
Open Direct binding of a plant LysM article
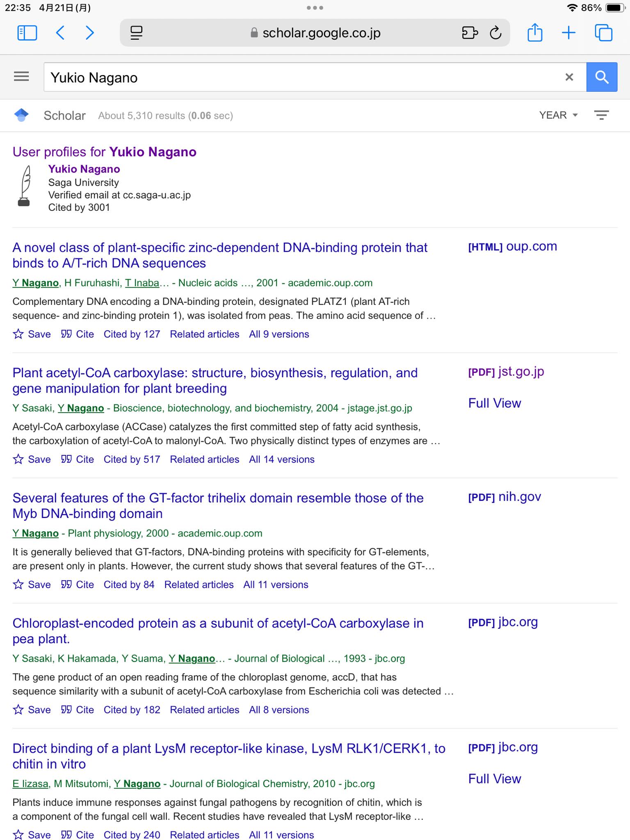[229, 756]
